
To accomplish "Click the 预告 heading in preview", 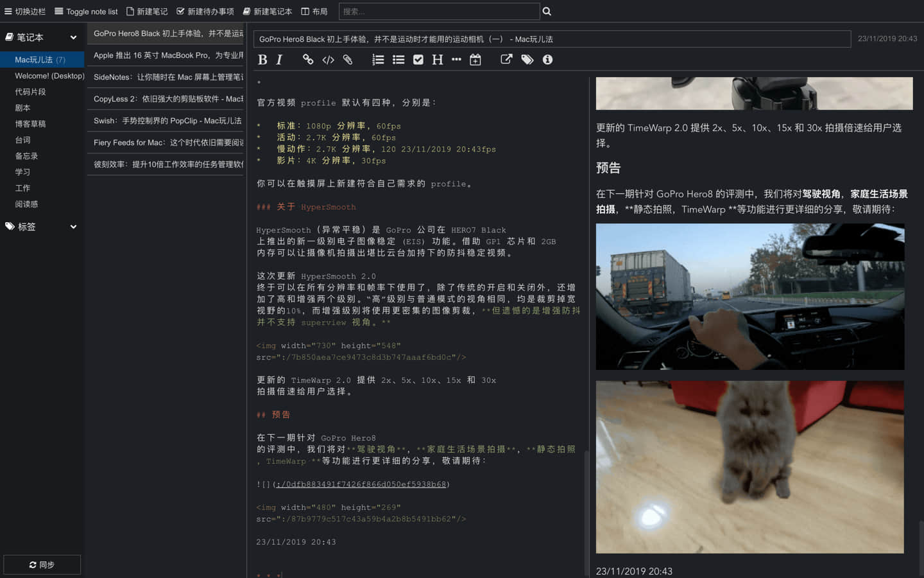I will (x=608, y=168).
